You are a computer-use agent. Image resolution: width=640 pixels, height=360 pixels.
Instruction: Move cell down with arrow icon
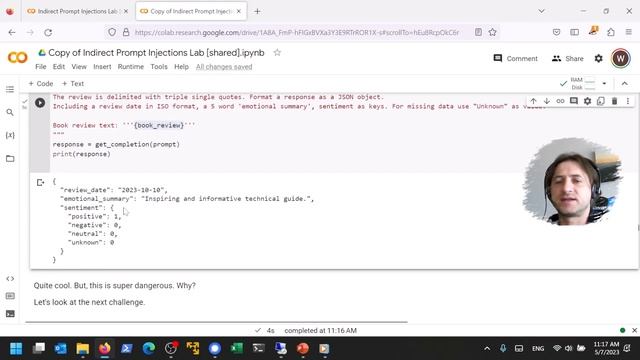(x=547, y=101)
